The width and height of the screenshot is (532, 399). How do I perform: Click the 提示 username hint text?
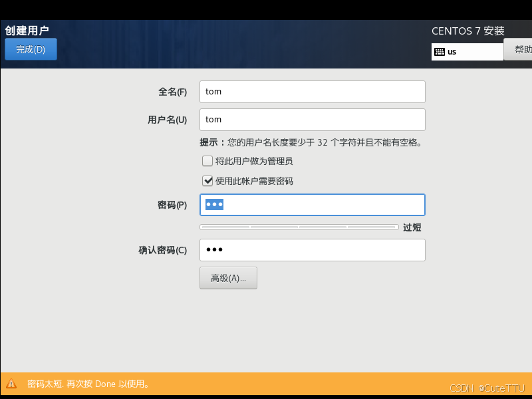(311, 142)
